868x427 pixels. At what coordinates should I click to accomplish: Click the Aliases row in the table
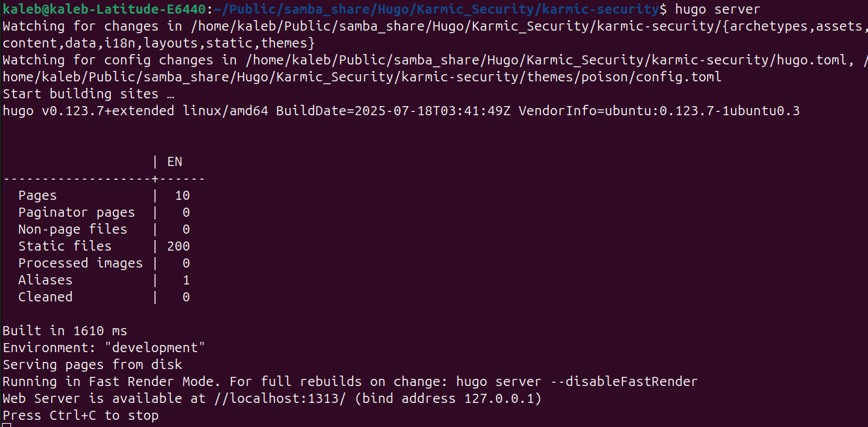(x=104, y=280)
